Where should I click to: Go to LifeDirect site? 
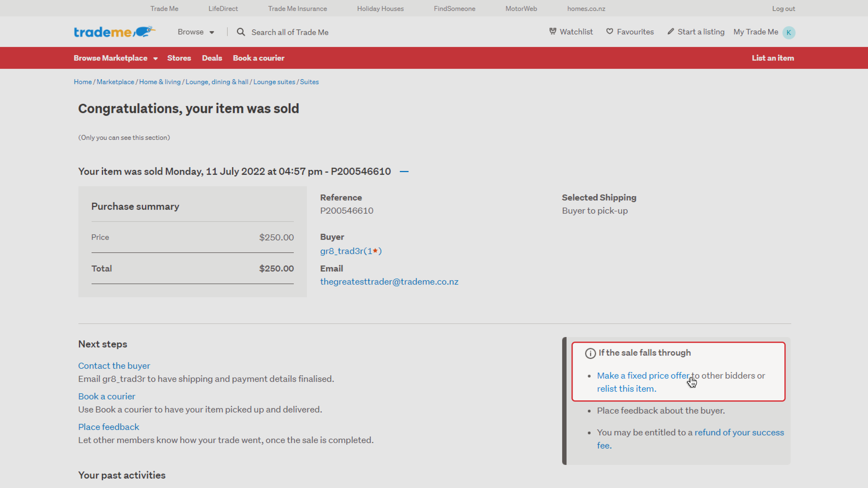pyautogui.click(x=223, y=8)
